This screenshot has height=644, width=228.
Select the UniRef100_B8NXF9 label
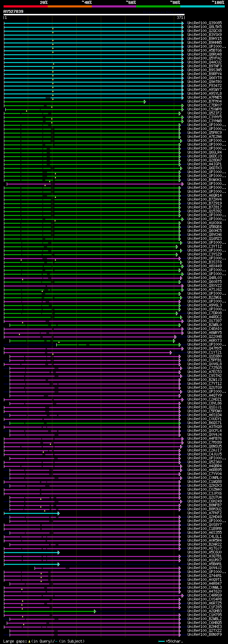click(x=204, y=634)
